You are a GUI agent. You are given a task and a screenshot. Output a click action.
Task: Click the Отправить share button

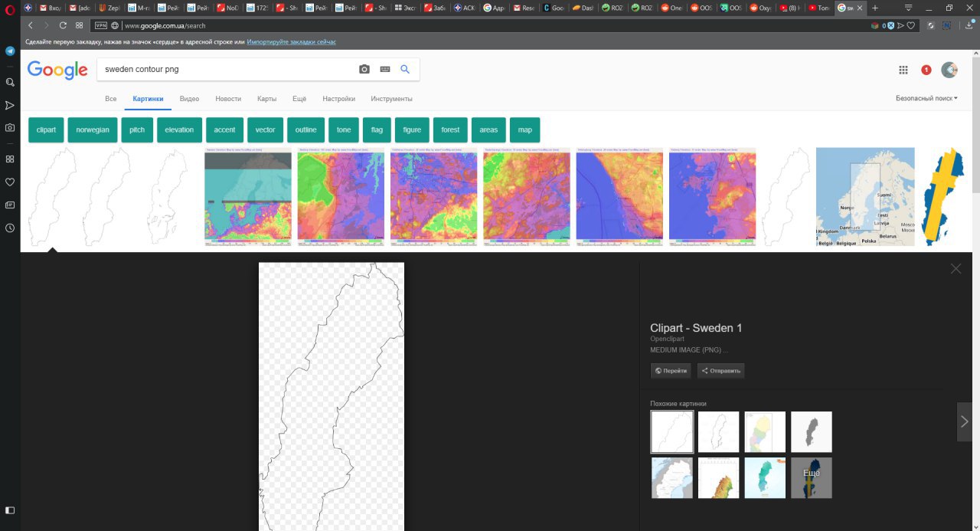720,371
